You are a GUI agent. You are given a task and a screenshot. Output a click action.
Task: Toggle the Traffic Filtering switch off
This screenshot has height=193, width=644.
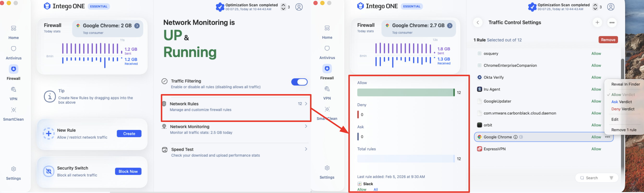[x=299, y=82]
